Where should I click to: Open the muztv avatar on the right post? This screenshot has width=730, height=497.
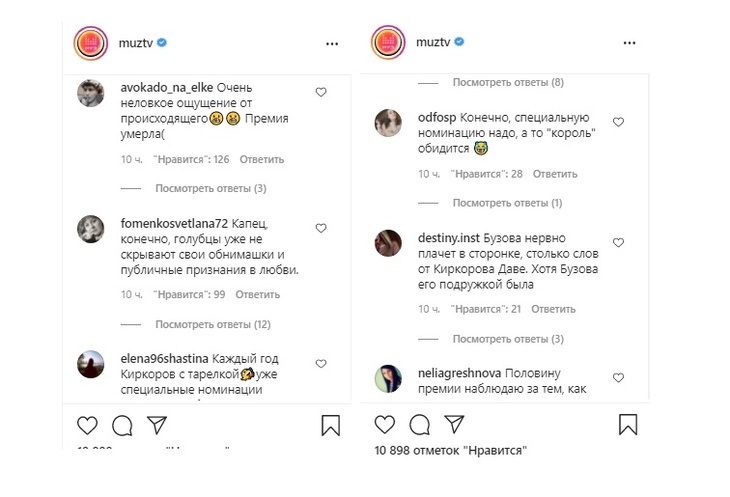pyautogui.click(x=387, y=44)
